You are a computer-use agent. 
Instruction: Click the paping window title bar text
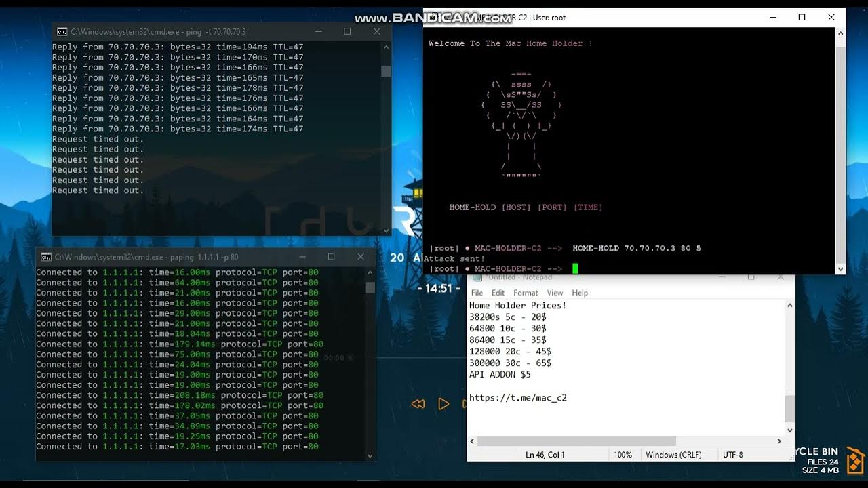pyautogui.click(x=146, y=257)
